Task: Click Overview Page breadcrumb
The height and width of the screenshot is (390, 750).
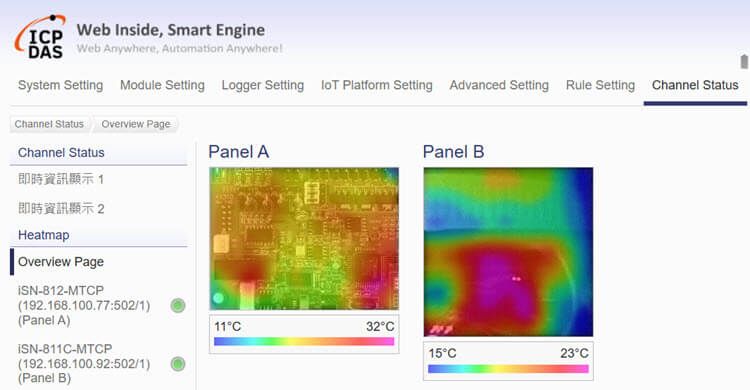Action: 136,124
